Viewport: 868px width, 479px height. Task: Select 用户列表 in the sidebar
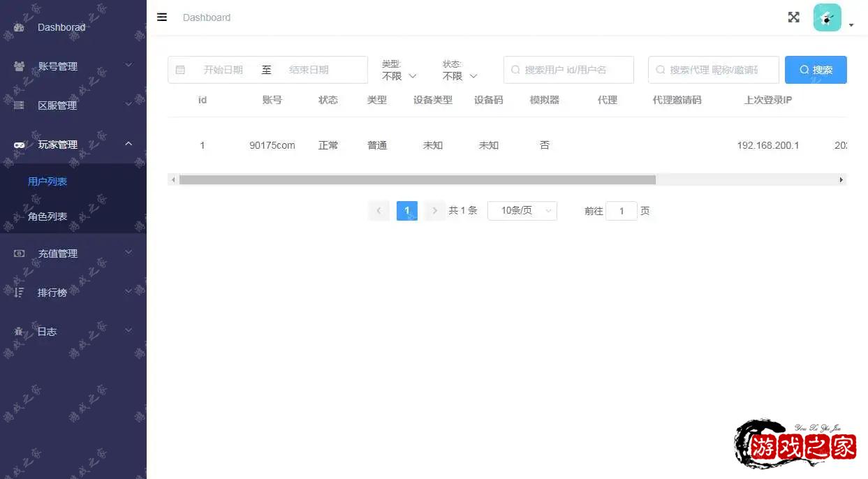pos(47,182)
